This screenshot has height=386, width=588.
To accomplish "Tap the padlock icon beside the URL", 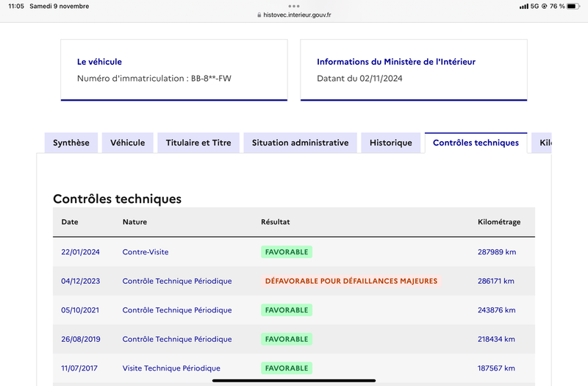I will click(x=259, y=15).
